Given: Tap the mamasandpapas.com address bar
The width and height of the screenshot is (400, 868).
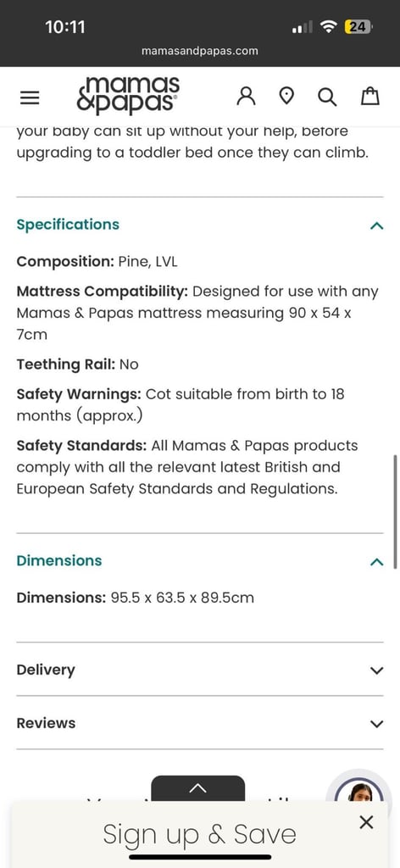Looking at the screenshot, I should click(200, 51).
